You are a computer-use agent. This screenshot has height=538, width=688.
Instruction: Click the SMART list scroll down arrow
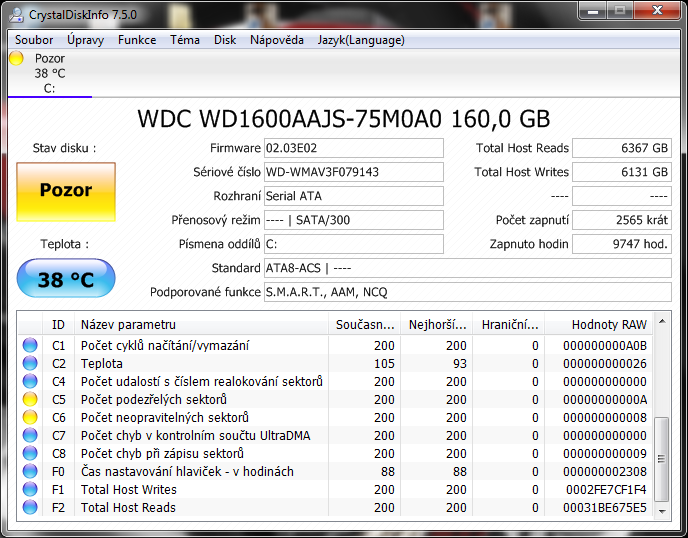[x=662, y=512]
